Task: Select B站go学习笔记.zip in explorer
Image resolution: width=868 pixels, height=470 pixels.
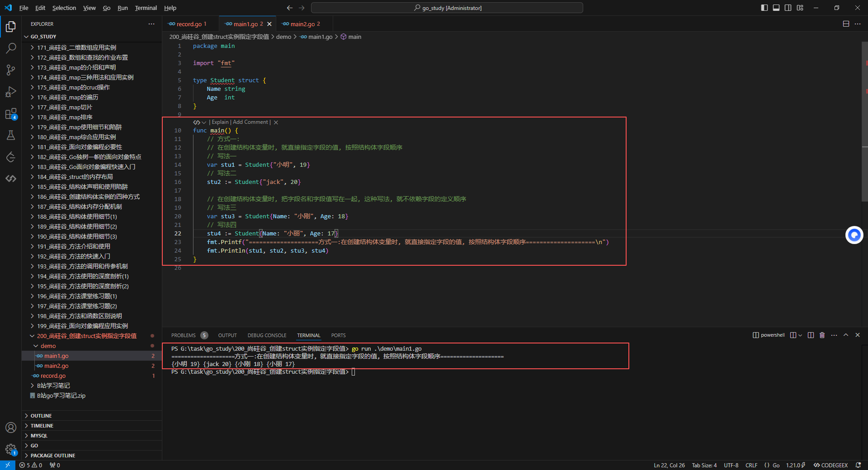Action: pyautogui.click(x=92, y=395)
